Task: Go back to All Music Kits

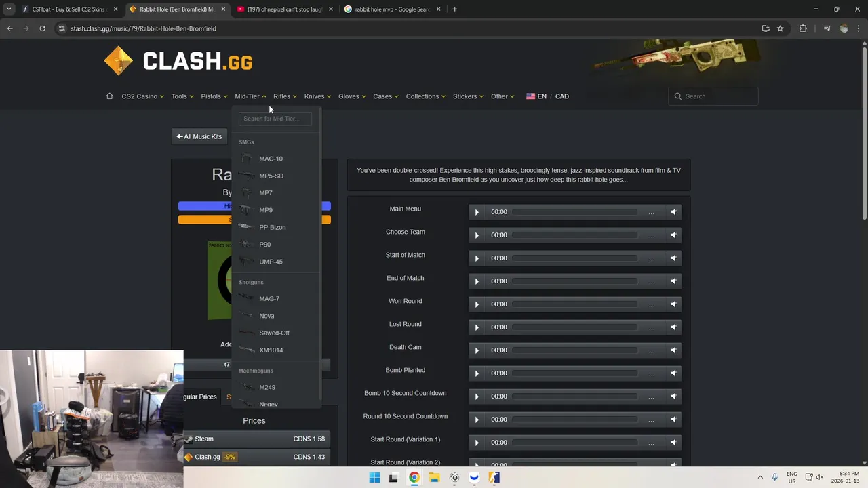Action: (x=199, y=136)
